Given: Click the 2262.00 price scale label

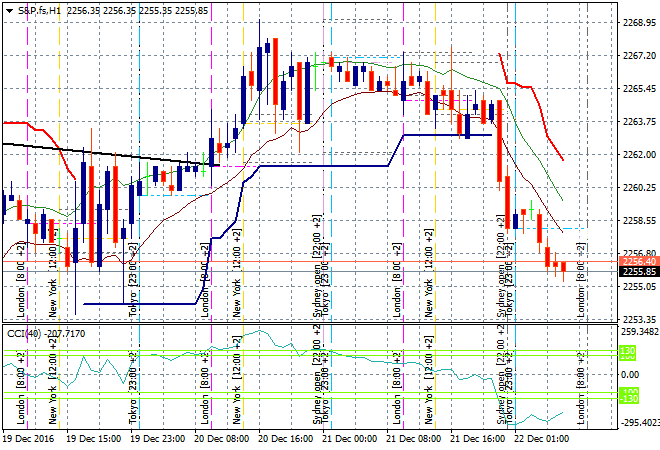Looking at the screenshot, I should (x=637, y=154).
